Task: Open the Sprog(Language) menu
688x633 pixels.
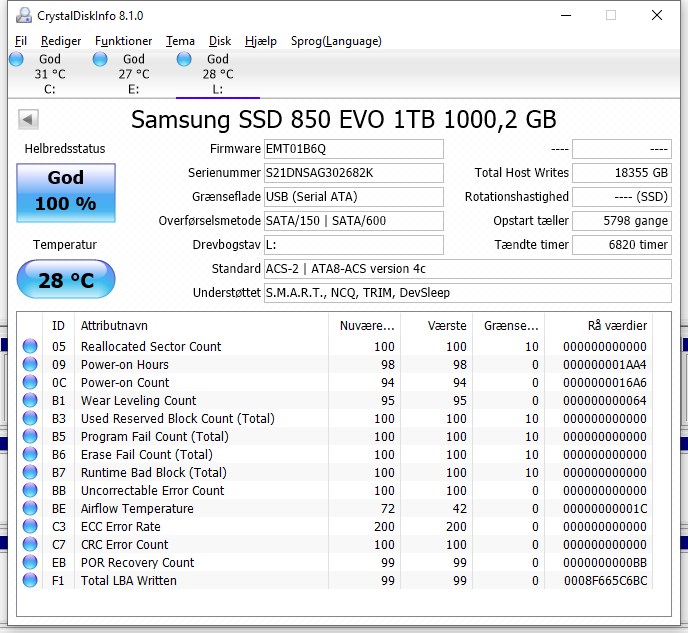Action: (336, 41)
